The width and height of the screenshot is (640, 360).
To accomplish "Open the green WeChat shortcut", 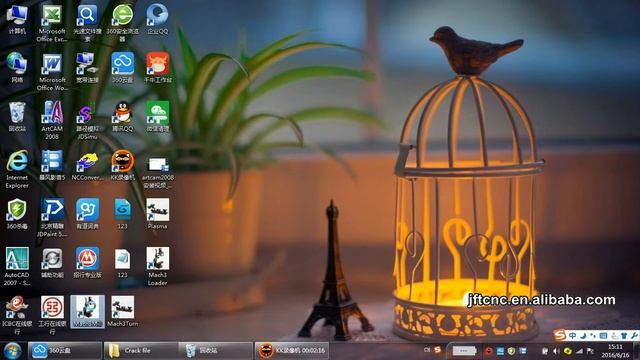I will pyautogui.click(x=158, y=117).
